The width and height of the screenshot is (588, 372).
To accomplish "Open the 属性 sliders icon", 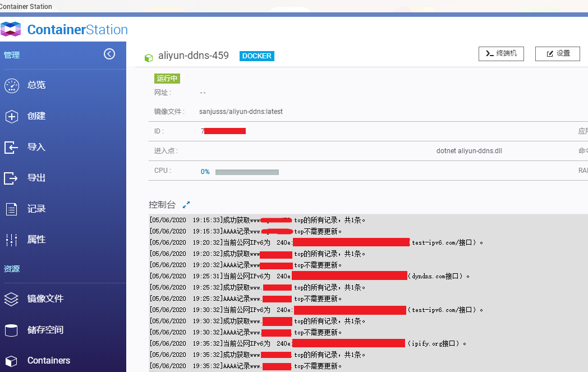I will [x=12, y=240].
